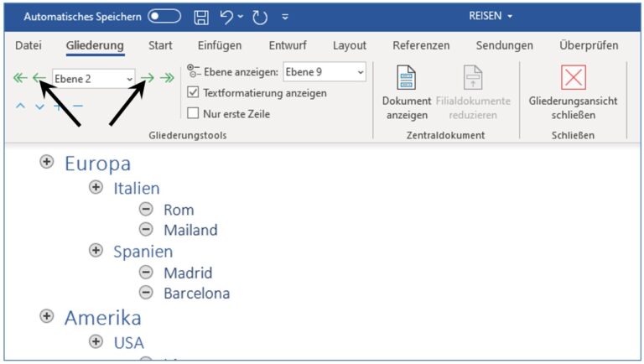Enable Nur erste Zeile checkbox
The width and height of the screenshot is (644, 364).
pyautogui.click(x=193, y=113)
